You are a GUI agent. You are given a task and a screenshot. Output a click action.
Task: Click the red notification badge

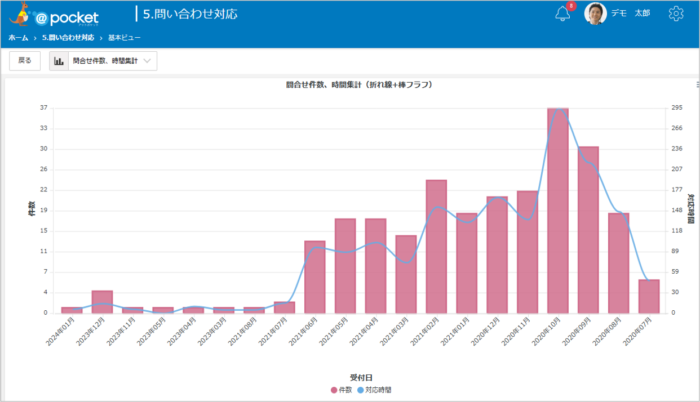[571, 6]
